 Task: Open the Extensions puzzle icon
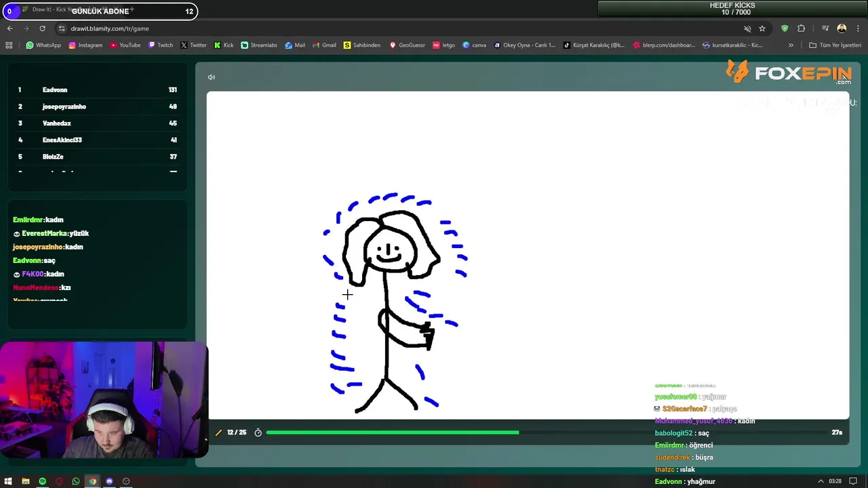click(801, 28)
